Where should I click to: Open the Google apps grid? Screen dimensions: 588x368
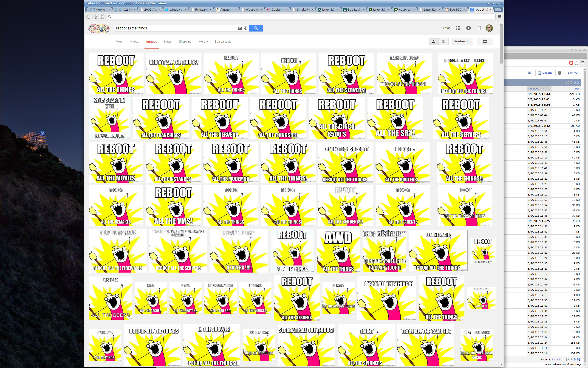tap(458, 28)
